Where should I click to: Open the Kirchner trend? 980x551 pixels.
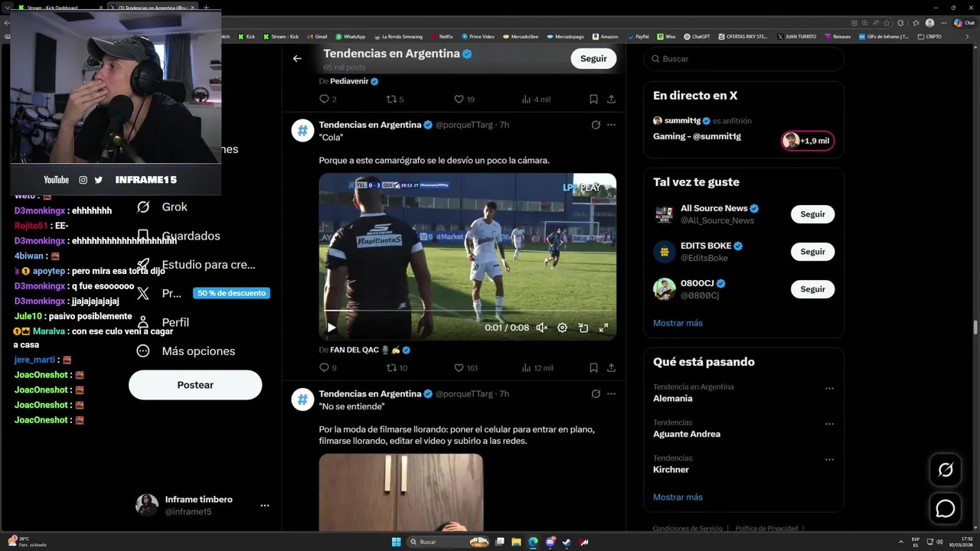[671, 470]
